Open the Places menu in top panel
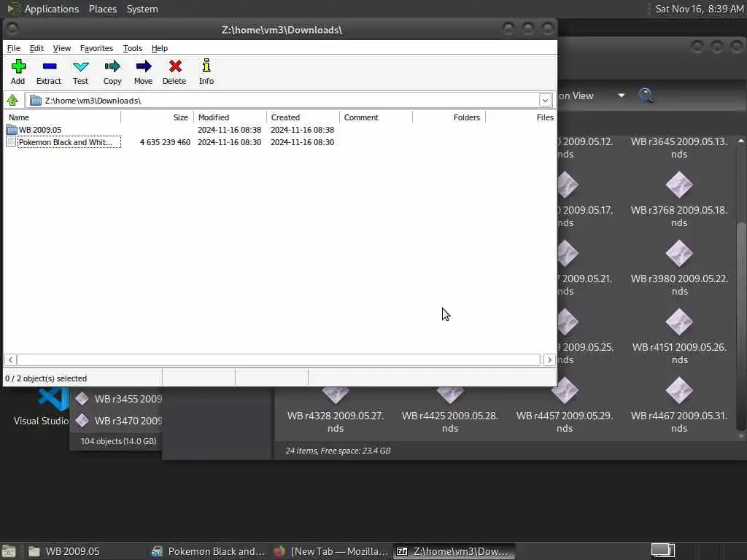Image resolution: width=747 pixels, height=560 pixels. tap(103, 9)
